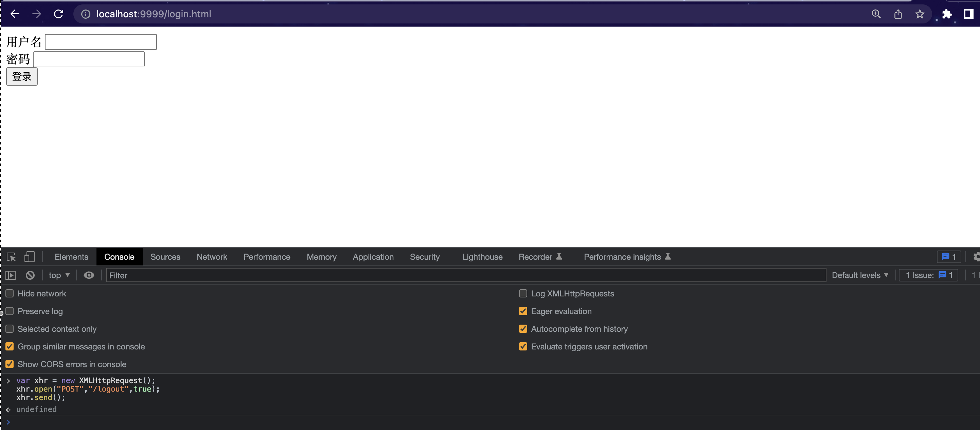Open the 1 Issue link
This screenshot has height=430, width=980.
pos(929,275)
